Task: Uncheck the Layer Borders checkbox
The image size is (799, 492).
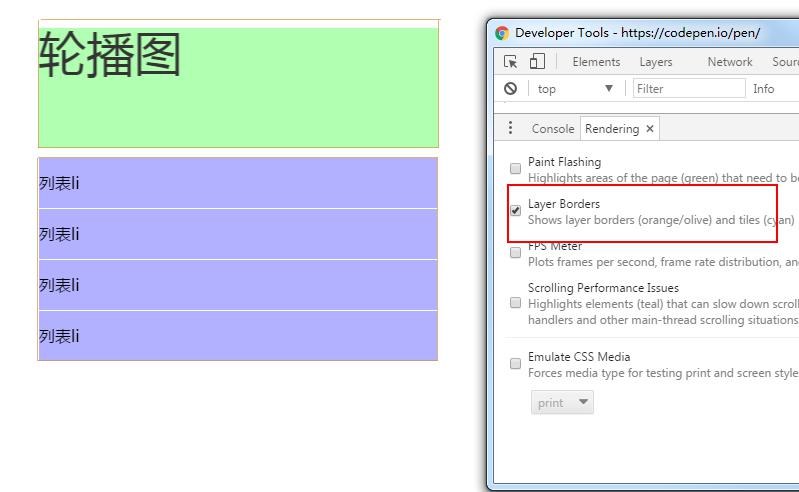Action: (x=515, y=210)
